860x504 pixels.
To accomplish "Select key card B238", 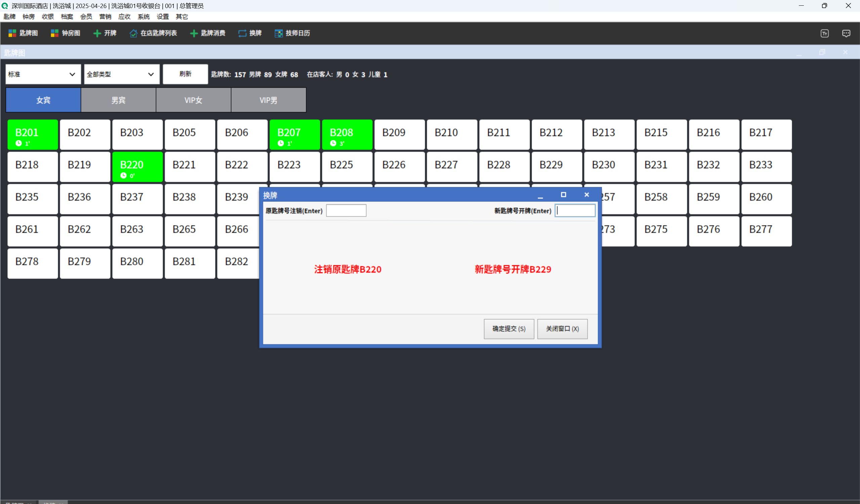I will tap(190, 199).
